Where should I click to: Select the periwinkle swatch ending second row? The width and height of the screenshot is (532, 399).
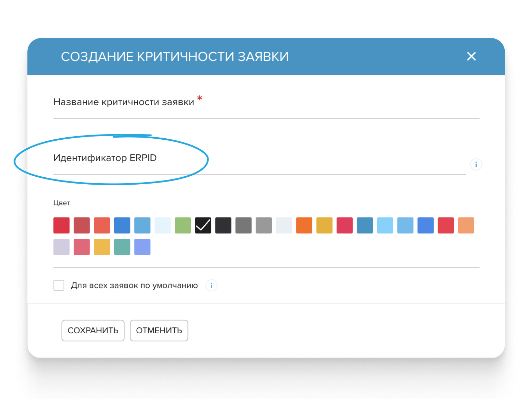[143, 247]
